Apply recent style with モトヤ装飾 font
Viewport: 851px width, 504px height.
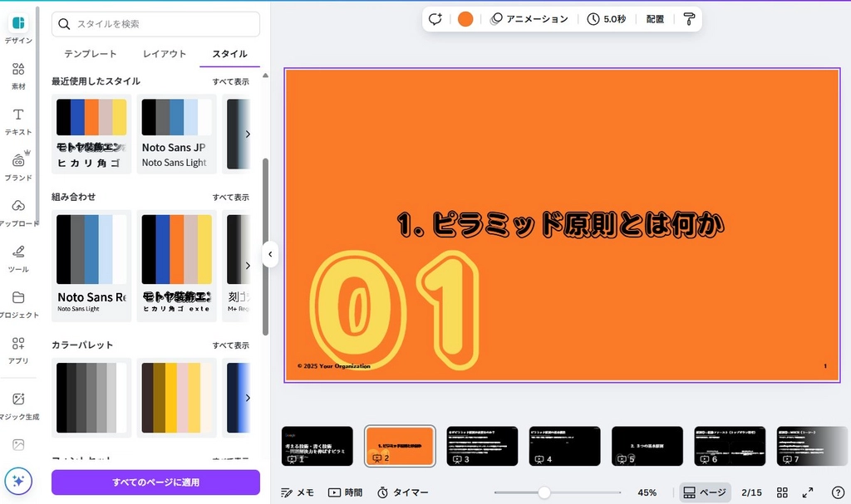click(x=91, y=134)
